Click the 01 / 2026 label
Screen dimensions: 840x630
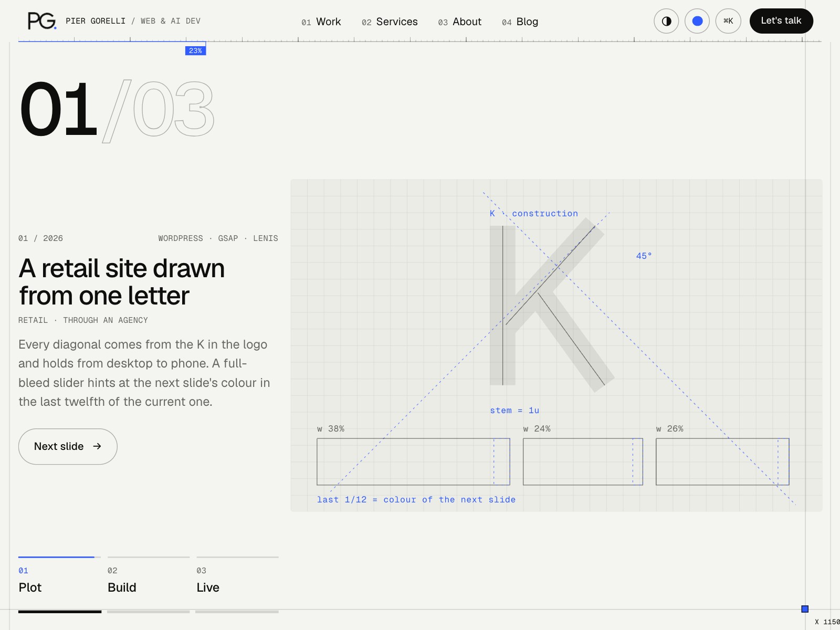click(x=40, y=238)
